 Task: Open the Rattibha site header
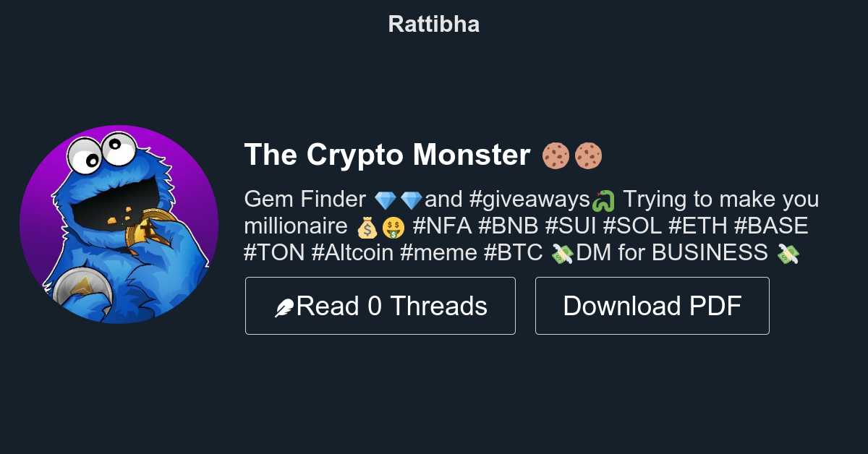tap(433, 24)
